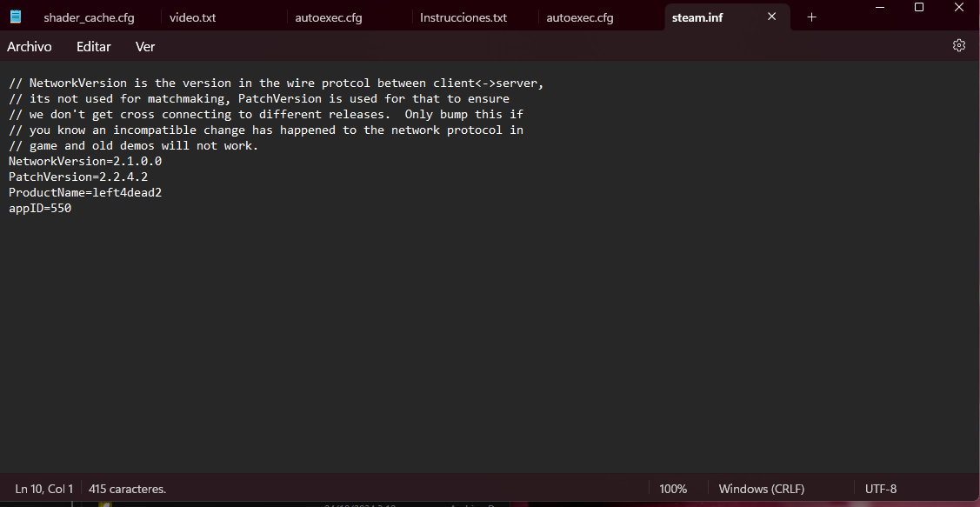Minimize the Notepad window
The height and width of the screenshot is (507, 980).
coord(878,7)
